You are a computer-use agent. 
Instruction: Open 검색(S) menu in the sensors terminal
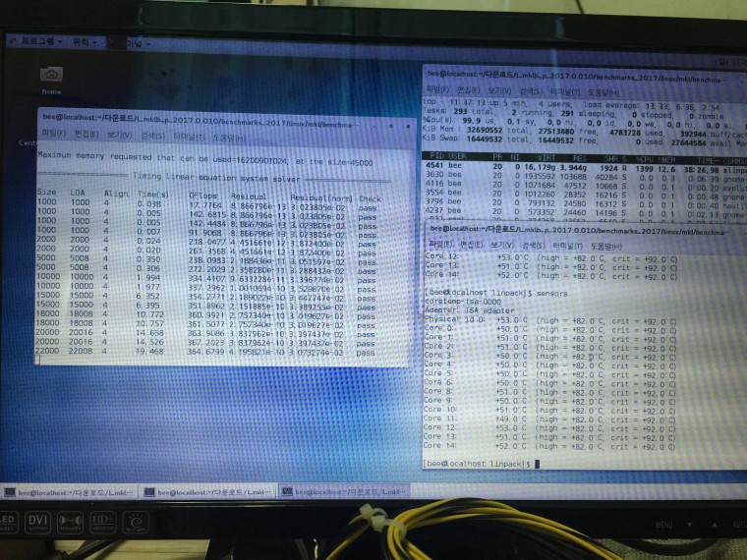[x=533, y=246]
